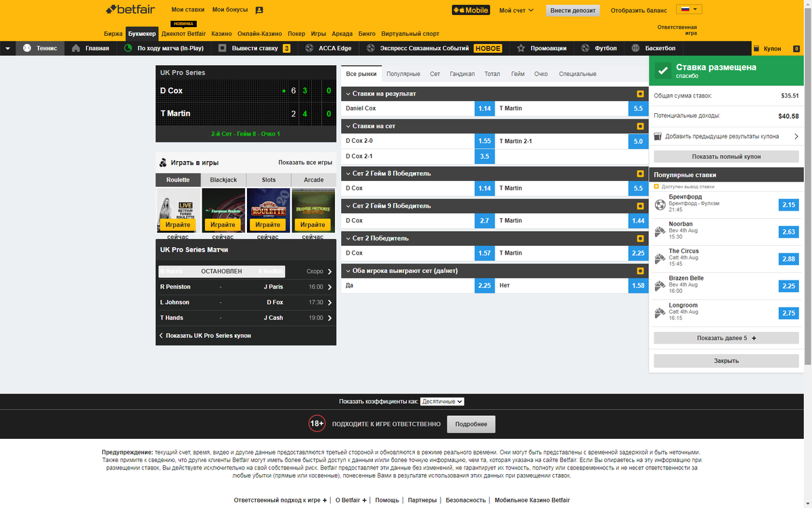Click the Вывести ставку cash-out icon
812x508 pixels.
[x=223, y=48]
